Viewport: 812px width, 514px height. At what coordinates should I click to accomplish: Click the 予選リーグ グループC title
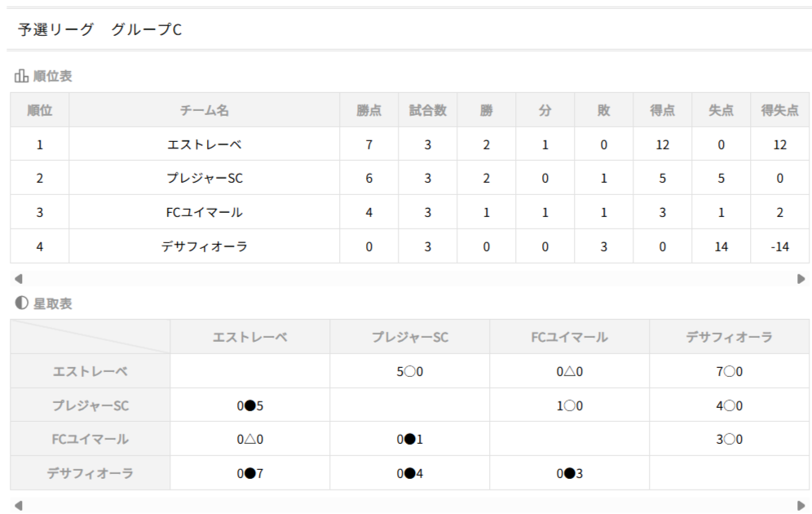coord(99,29)
